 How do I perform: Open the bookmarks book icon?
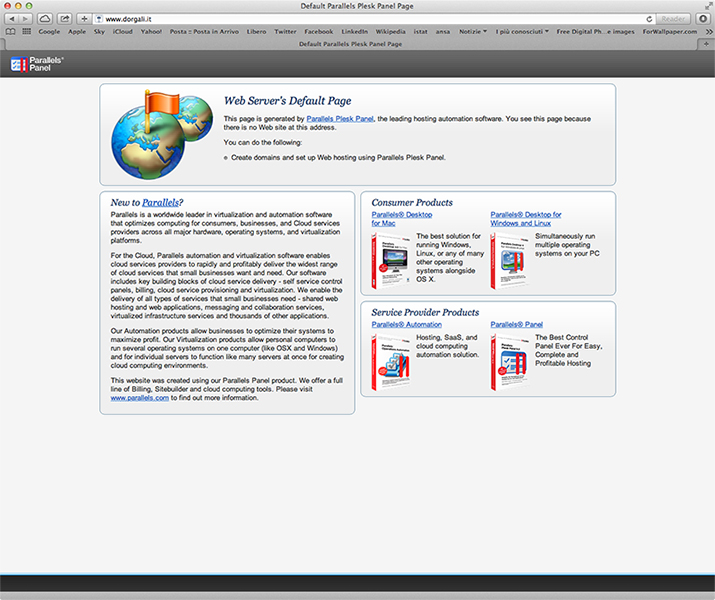pos(11,32)
